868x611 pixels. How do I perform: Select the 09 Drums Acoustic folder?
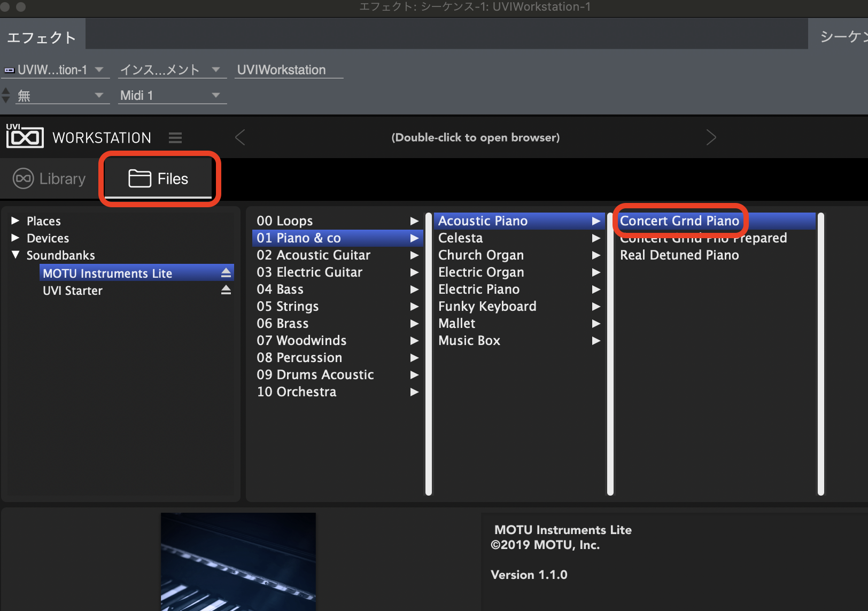point(337,374)
